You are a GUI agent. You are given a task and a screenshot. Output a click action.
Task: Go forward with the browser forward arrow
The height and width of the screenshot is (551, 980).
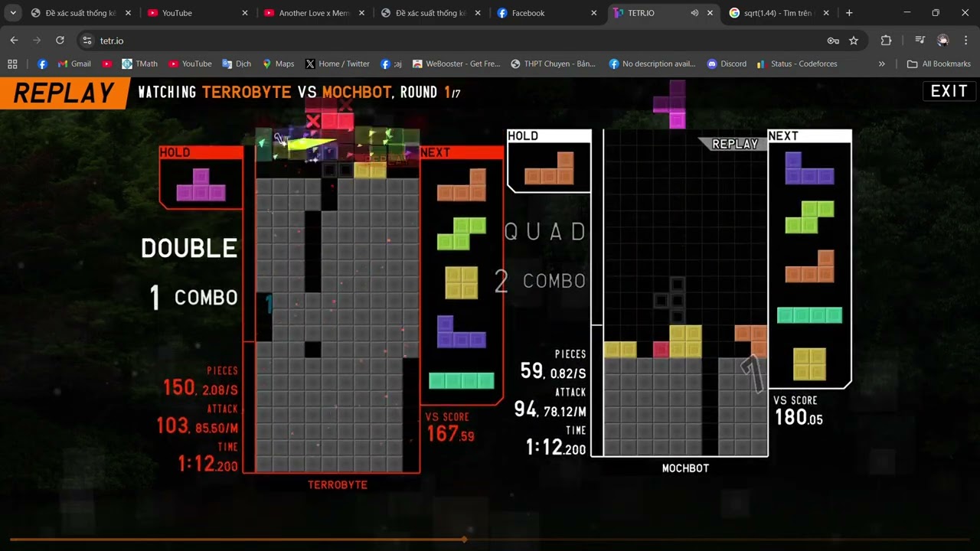pyautogui.click(x=37, y=41)
